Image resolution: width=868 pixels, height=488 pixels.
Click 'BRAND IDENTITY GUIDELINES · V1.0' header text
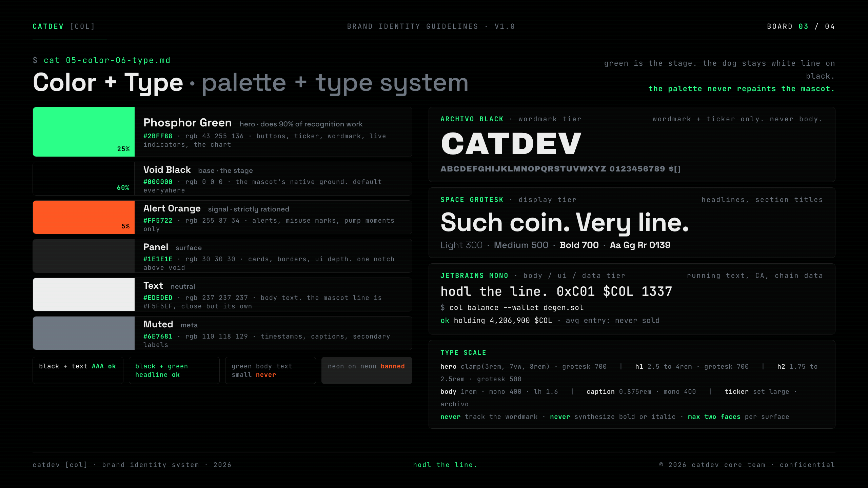tap(431, 26)
